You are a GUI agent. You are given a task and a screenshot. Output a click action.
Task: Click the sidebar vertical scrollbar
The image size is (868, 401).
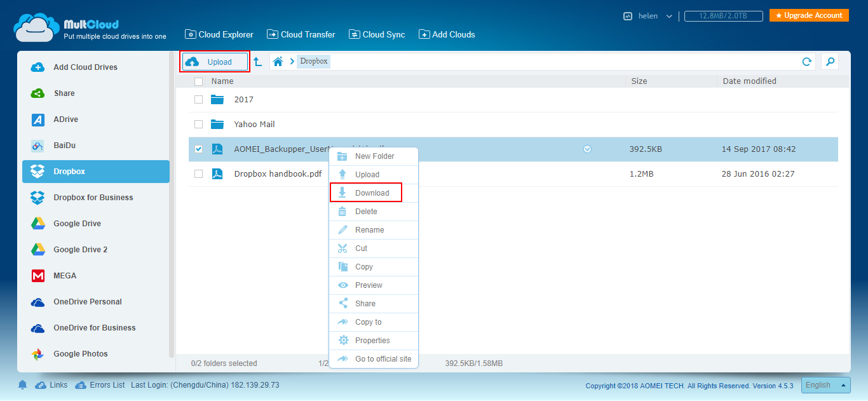172,205
